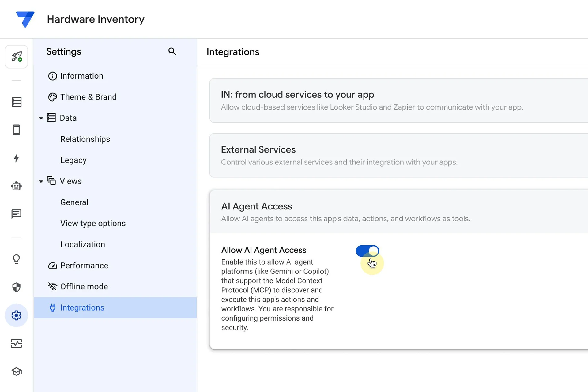The width and height of the screenshot is (588, 392).
Task: Collapse the Views section arrow
Action: (x=41, y=182)
